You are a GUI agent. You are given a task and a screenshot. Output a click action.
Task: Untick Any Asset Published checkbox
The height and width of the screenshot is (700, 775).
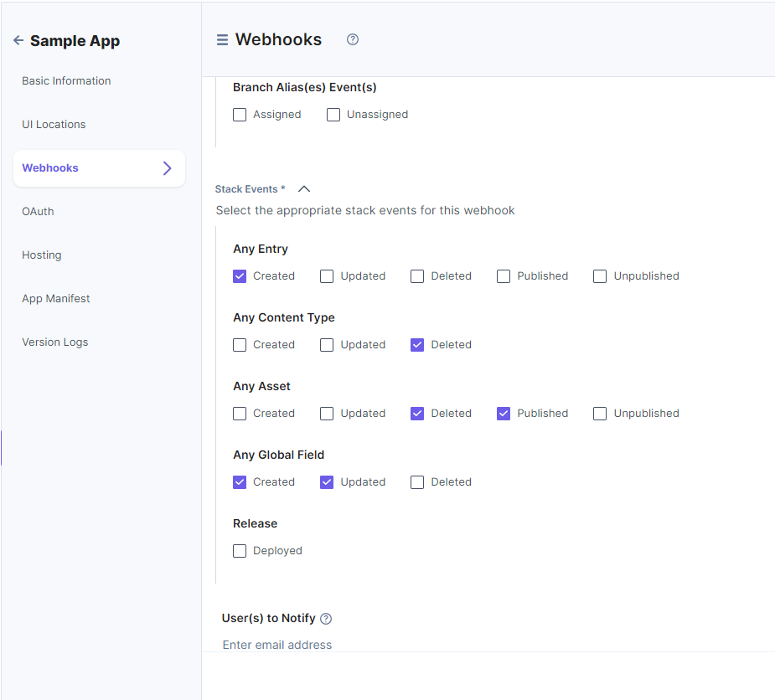pos(504,414)
